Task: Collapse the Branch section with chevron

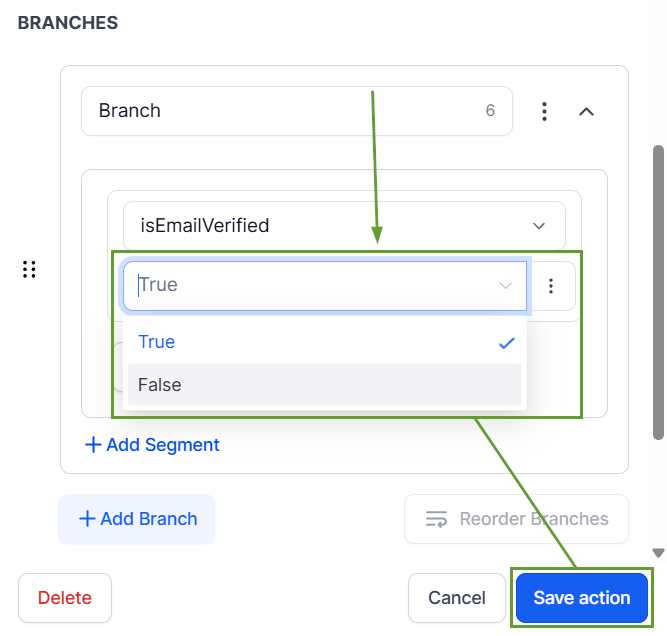Action: [586, 112]
